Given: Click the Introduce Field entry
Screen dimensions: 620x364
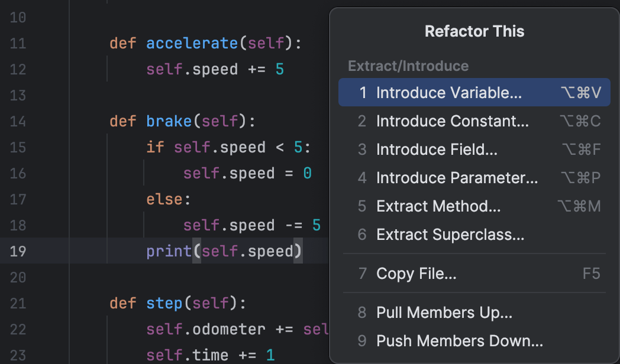Looking at the screenshot, I should coord(437,149).
